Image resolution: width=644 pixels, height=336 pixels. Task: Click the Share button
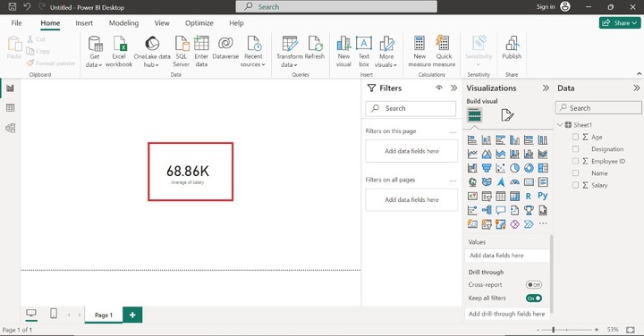click(x=619, y=23)
